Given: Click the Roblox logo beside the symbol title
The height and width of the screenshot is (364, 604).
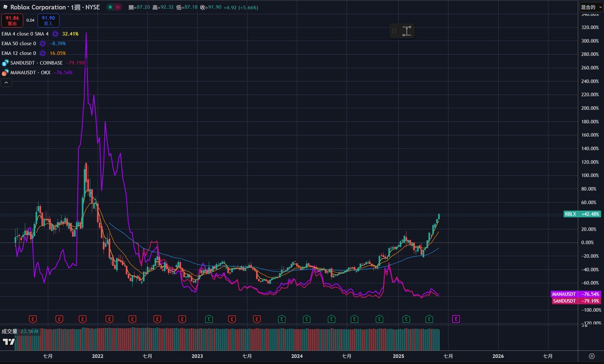Looking at the screenshot, I should point(5,8).
